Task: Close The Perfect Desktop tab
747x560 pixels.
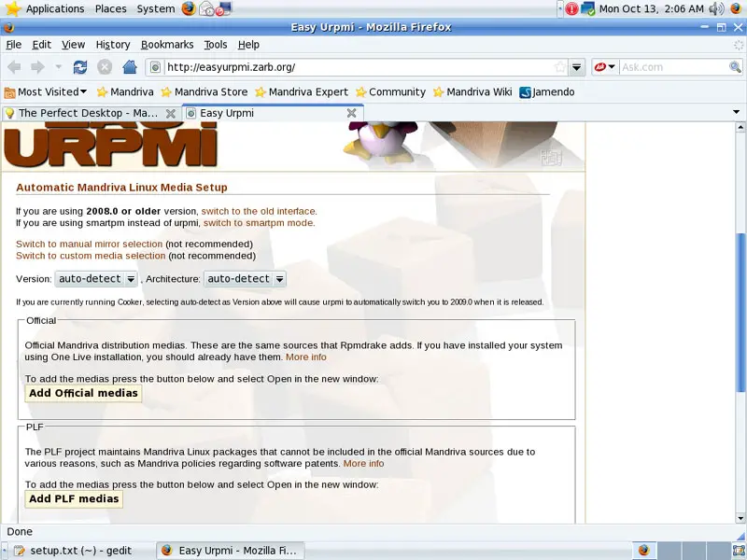Action: click(x=170, y=113)
